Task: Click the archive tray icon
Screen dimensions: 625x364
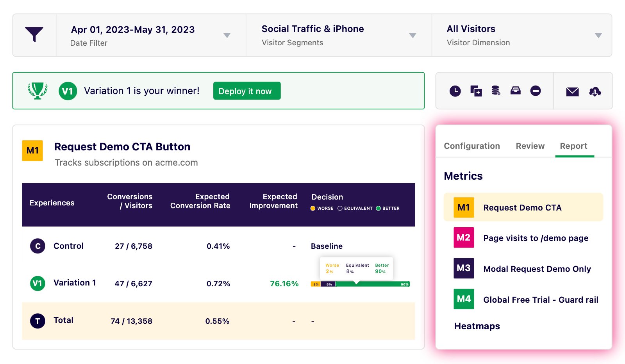Action: click(x=516, y=91)
